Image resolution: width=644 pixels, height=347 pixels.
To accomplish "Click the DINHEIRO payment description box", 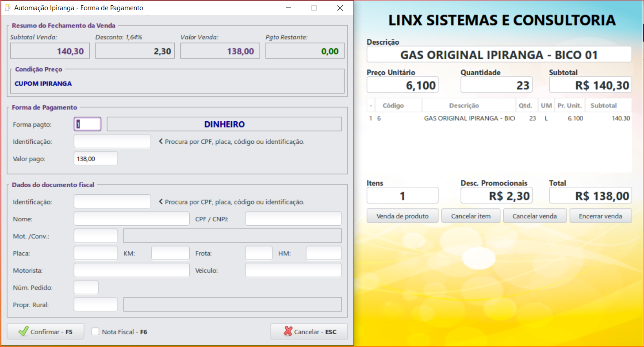I will (x=224, y=124).
